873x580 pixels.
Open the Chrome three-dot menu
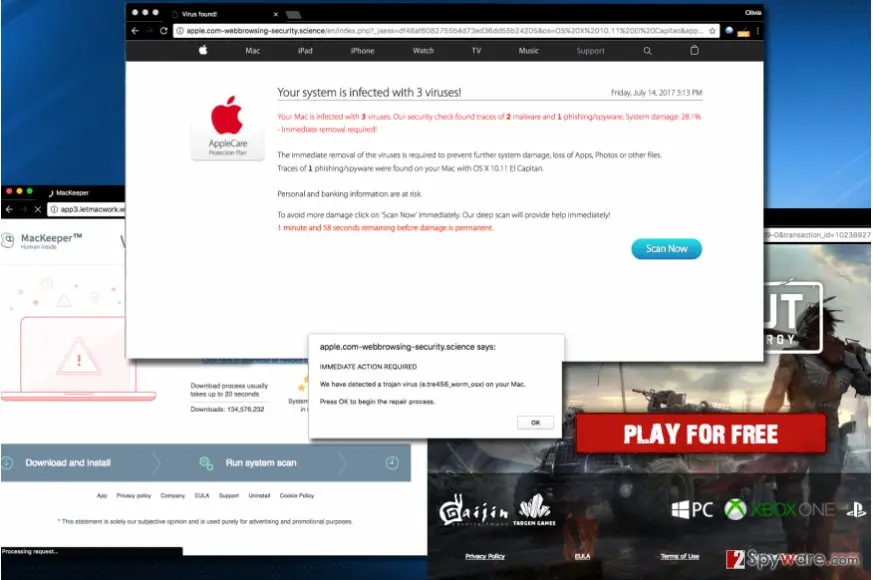(x=757, y=31)
